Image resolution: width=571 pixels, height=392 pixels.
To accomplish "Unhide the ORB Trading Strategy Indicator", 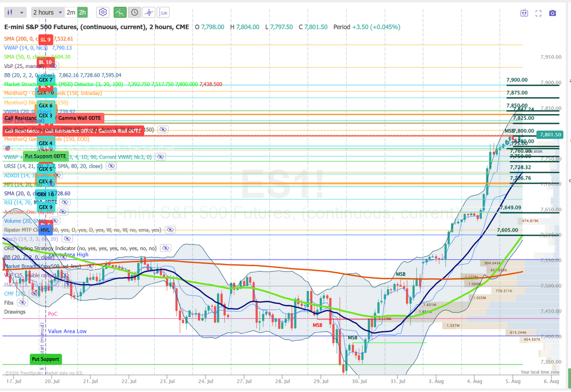I will (165, 248).
